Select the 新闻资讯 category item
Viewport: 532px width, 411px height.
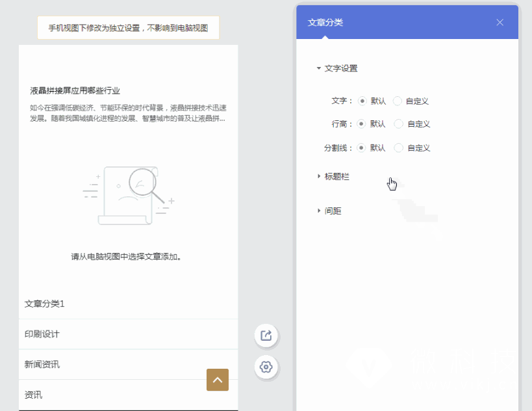click(x=42, y=364)
